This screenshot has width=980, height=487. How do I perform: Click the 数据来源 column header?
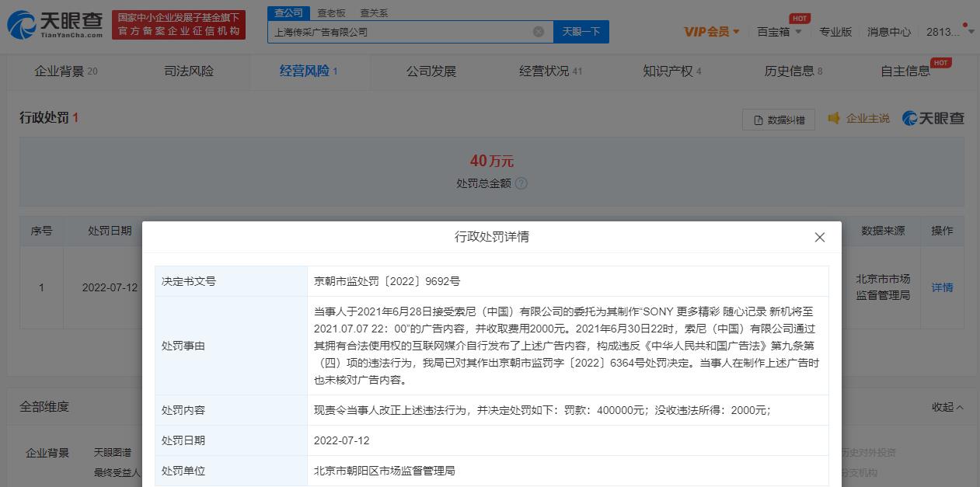[883, 231]
